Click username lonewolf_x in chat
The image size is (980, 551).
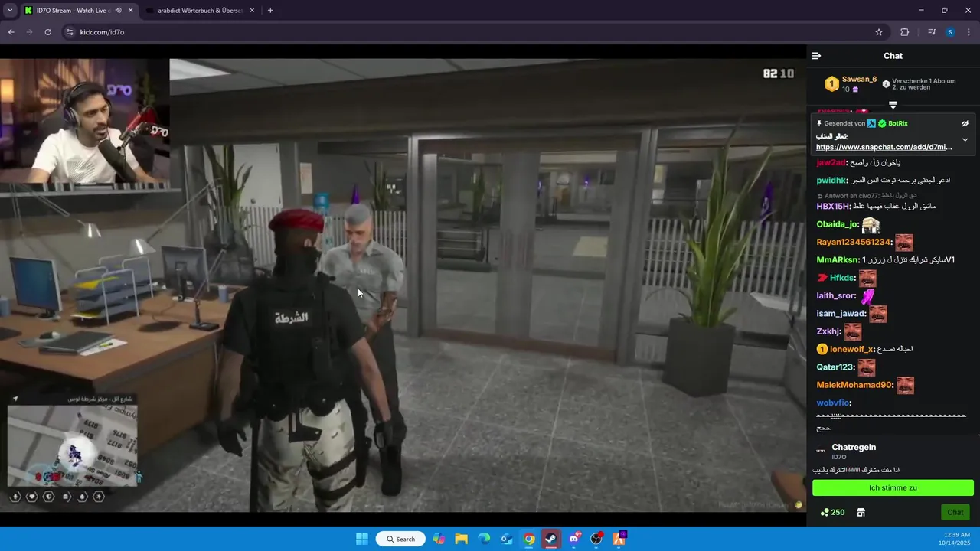(852, 349)
